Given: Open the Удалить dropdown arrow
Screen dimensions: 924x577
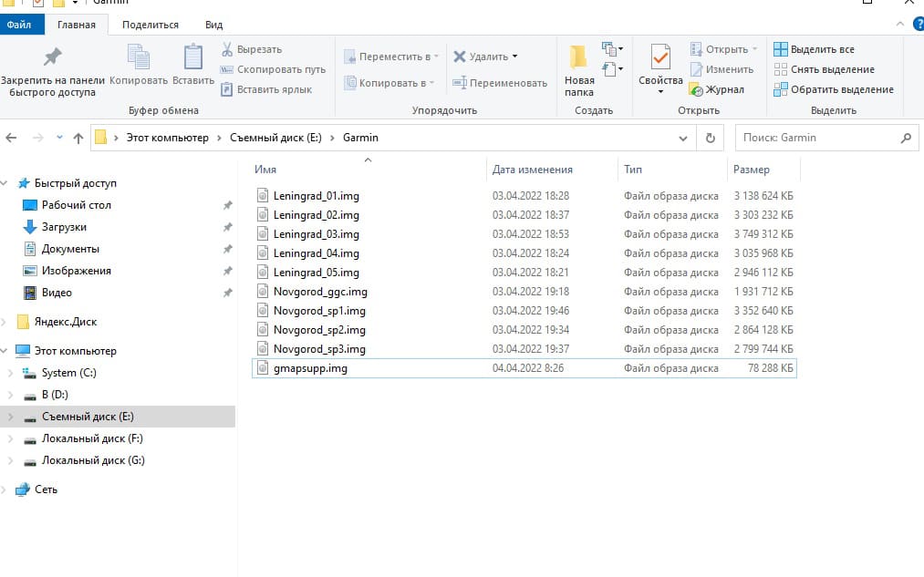Looking at the screenshot, I should pos(514,57).
